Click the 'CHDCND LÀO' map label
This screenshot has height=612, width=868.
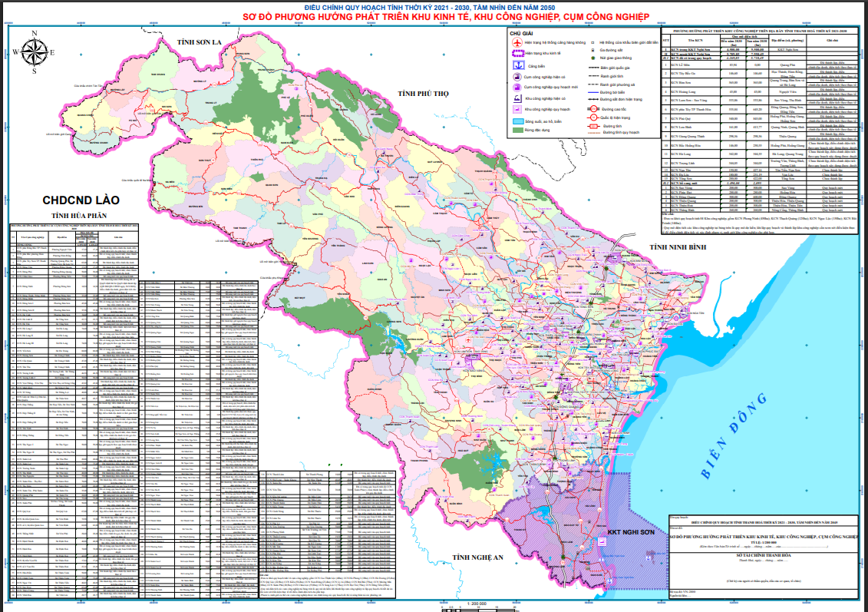[x=81, y=200]
